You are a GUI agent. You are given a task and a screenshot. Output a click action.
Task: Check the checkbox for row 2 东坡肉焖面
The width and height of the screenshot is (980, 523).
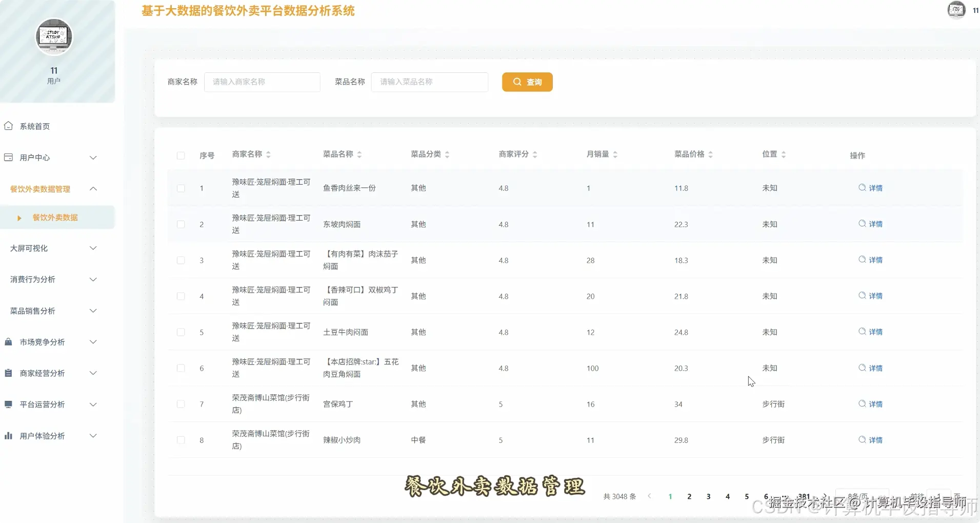181,224
